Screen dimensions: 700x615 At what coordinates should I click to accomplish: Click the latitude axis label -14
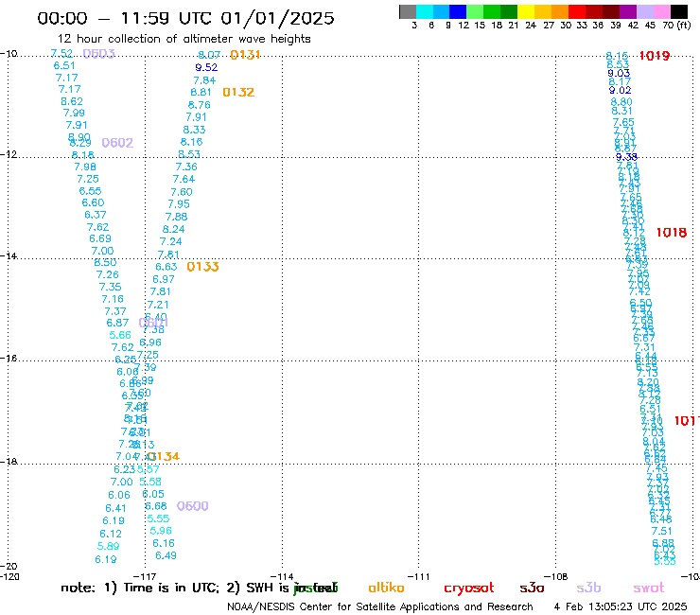tap(9, 255)
